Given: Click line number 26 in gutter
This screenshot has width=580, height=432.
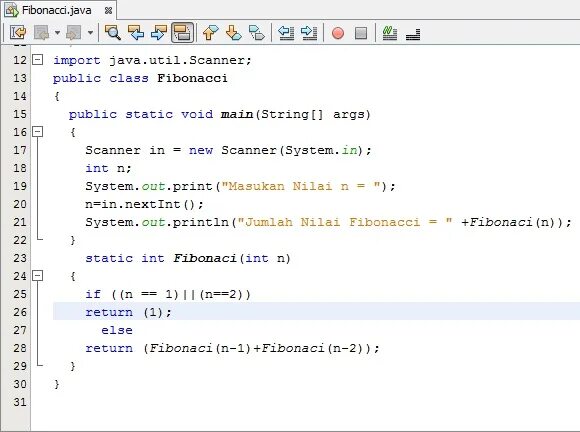Looking at the screenshot, I should pyautogui.click(x=20, y=312).
